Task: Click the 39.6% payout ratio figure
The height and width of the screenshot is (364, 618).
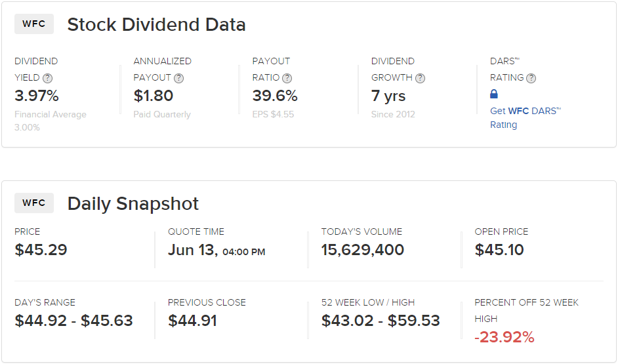Action: click(x=275, y=96)
